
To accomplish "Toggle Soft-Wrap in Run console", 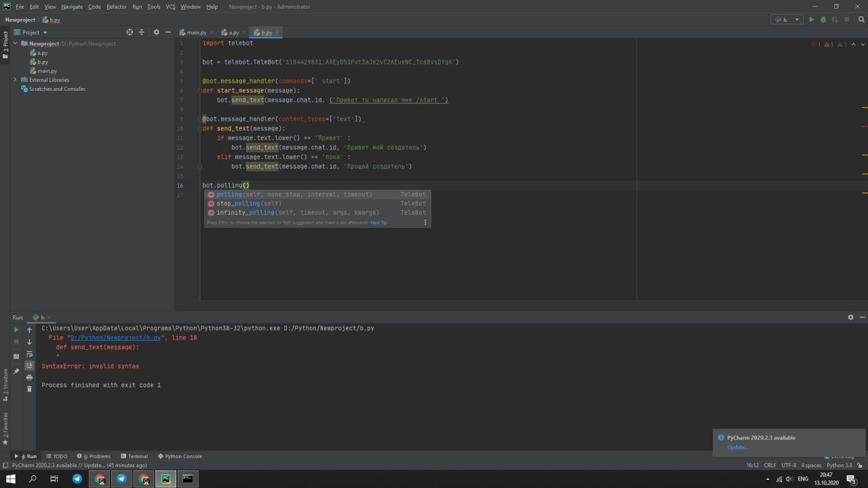I will (29, 354).
